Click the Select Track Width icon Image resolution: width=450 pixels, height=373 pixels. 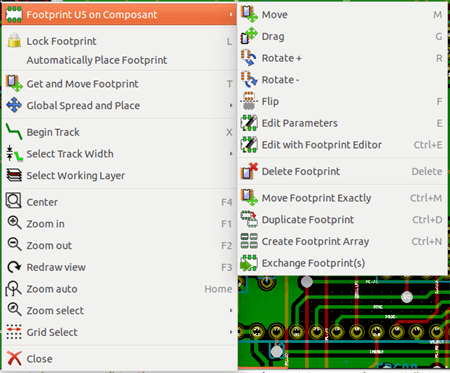(x=14, y=154)
